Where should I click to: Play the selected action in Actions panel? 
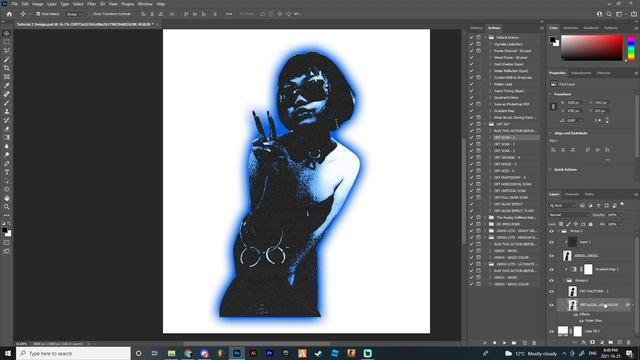click(504, 343)
